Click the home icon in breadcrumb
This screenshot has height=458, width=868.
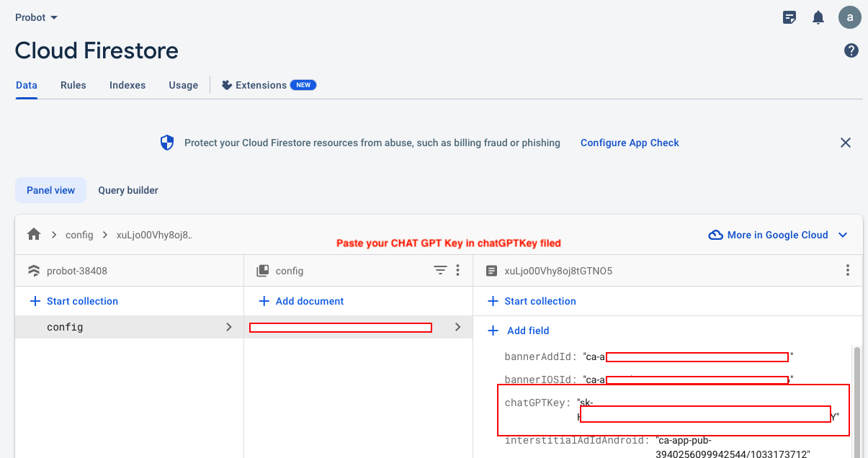coord(34,235)
